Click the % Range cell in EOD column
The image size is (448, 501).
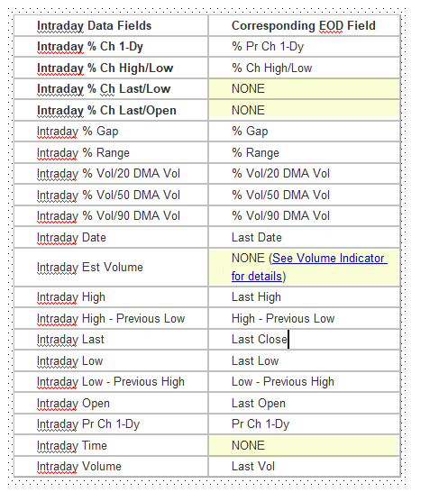[x=304, y=152]
